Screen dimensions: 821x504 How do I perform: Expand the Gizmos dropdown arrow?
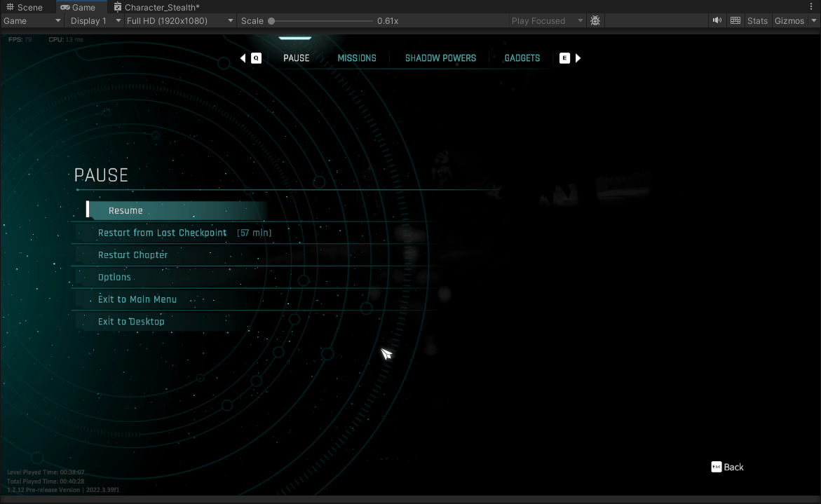pyautogui.click(x=814, y=21)
